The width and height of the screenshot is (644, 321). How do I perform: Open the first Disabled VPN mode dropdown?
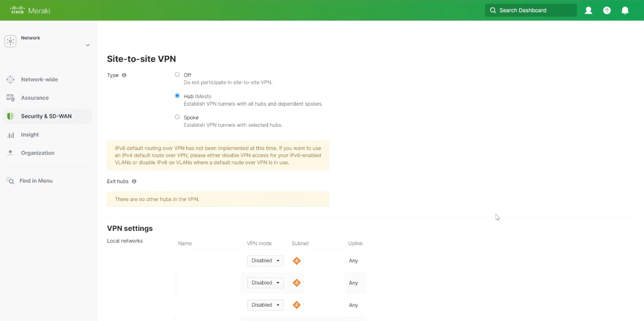point(265,260)
